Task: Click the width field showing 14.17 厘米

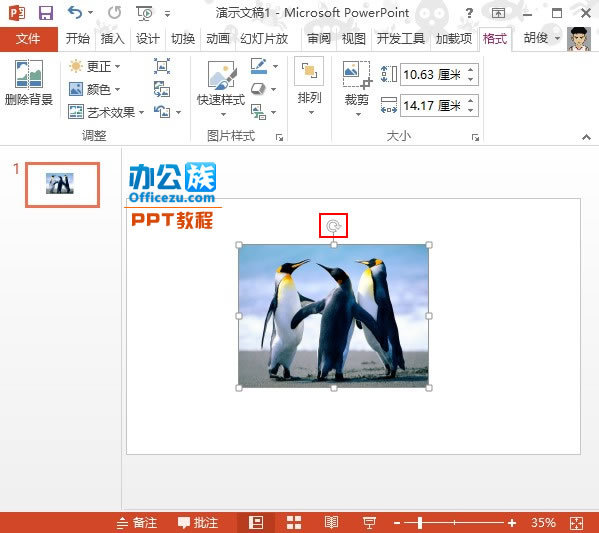Action: pos(432,105)
